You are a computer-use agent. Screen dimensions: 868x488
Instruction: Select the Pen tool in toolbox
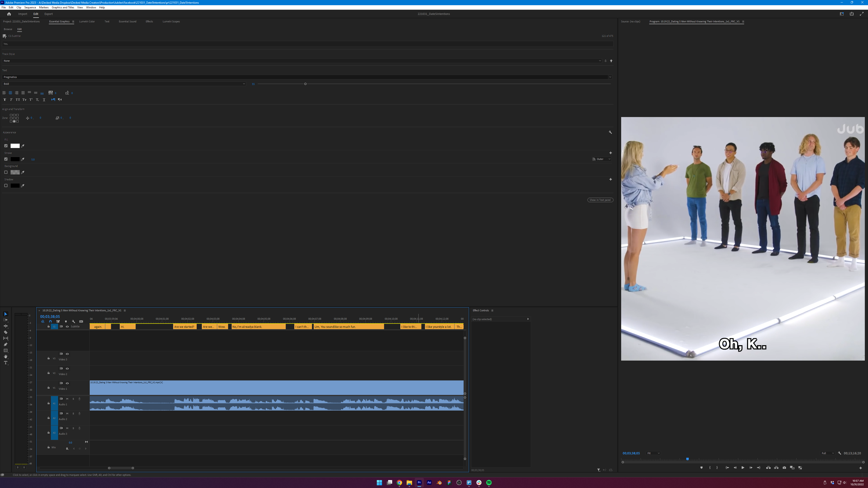point(5,345)
